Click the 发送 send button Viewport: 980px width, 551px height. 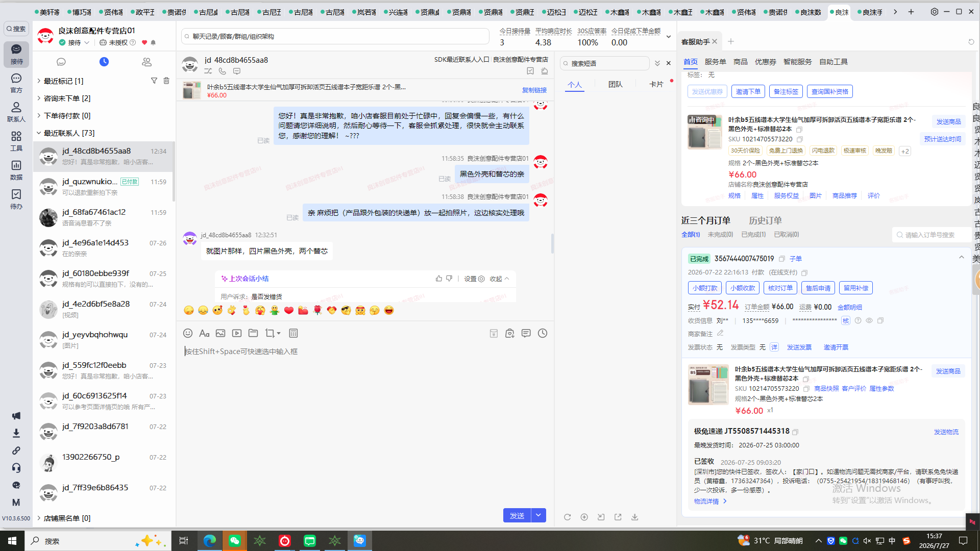pos(517,515)
